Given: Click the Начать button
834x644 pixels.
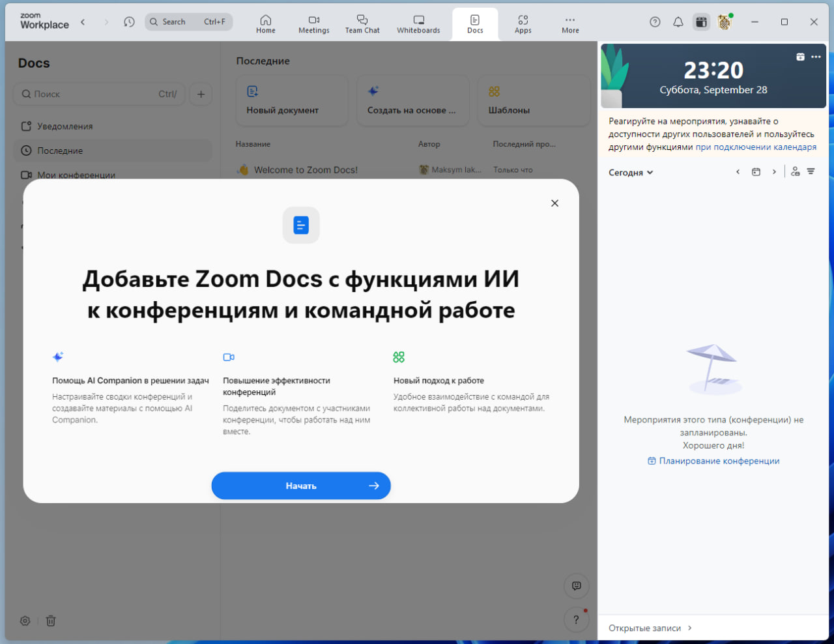Looking at the screenshot, I should [x=301, y=486].
